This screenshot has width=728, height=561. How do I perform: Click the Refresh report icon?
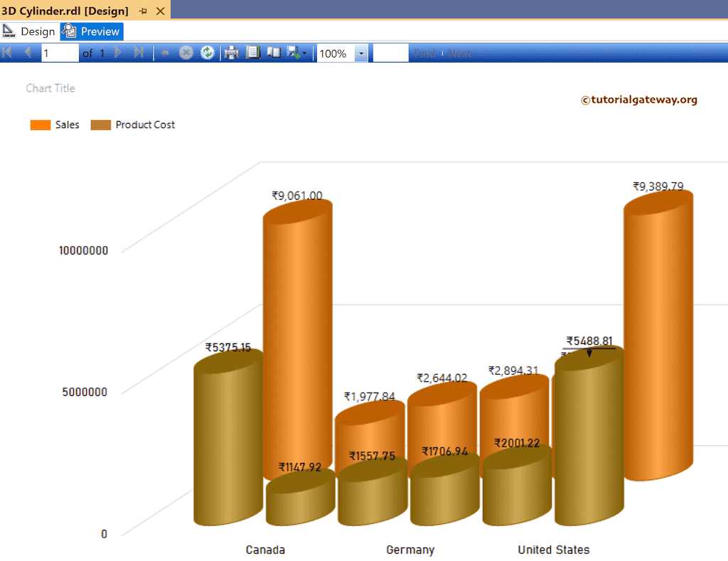click(x=208, y=53)
